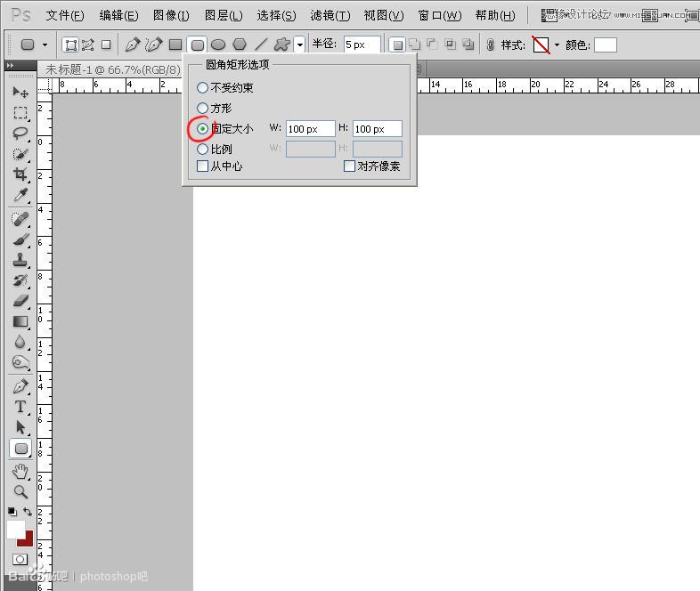Open tool preset picker dropdown
Image resolution: width=700 pixels, height=591 pixels.
45,45
